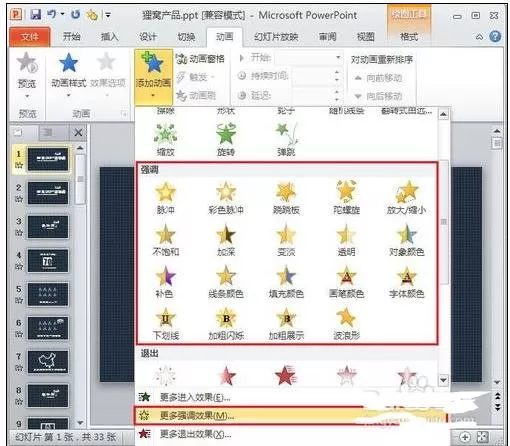Pick the 波浪形 emphasis effect
The width and height of the screenshot is (510, 446).
346,324
